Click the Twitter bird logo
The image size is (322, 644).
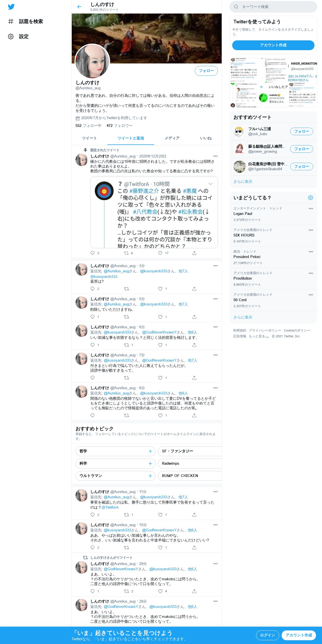(11, 7)
